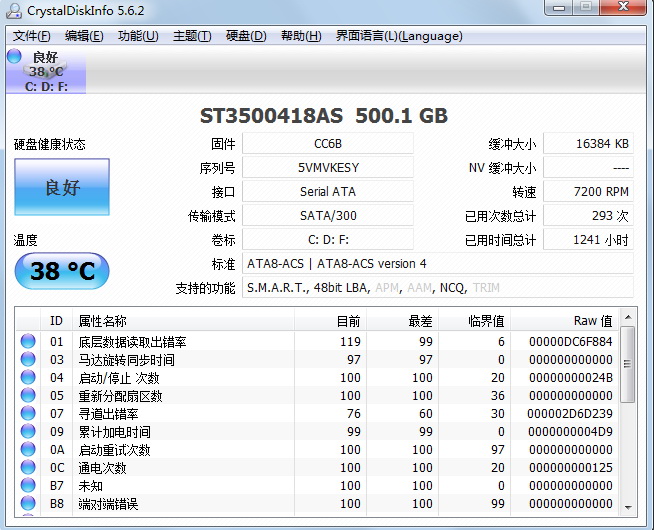Click the SATA/300 transfer mode field
Image resolution: width=654 pixels, height=530 pixels.
coord(328,216)
